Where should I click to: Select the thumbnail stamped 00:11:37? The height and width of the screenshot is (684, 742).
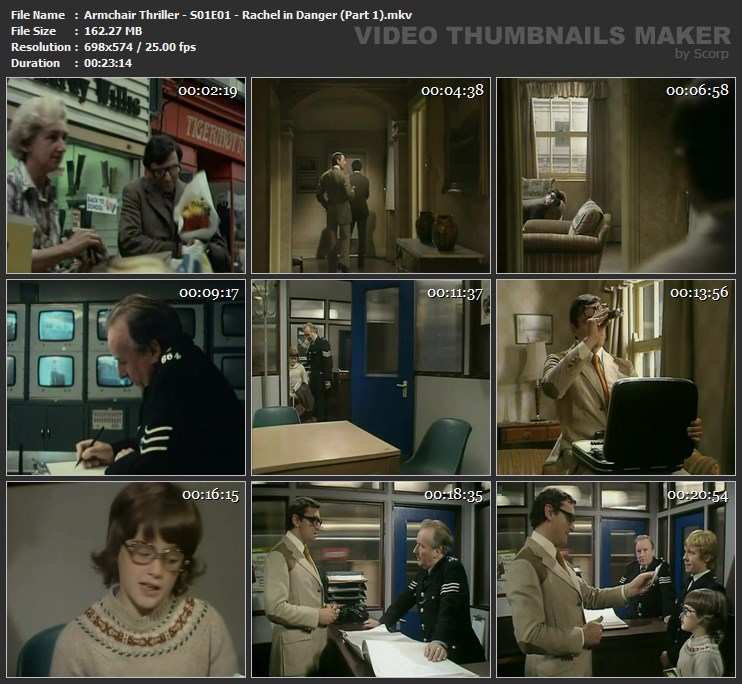371,377
